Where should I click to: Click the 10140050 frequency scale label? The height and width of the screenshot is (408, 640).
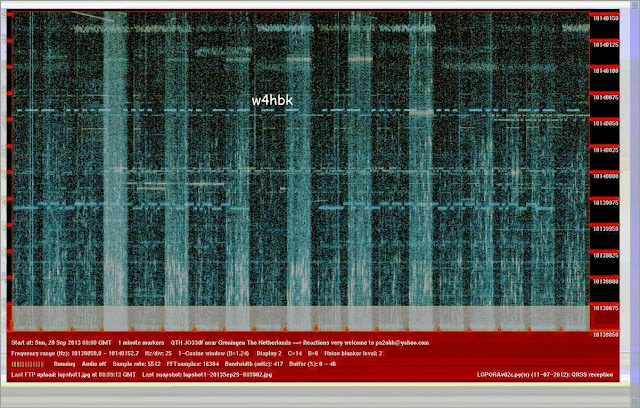pos(606,124)
